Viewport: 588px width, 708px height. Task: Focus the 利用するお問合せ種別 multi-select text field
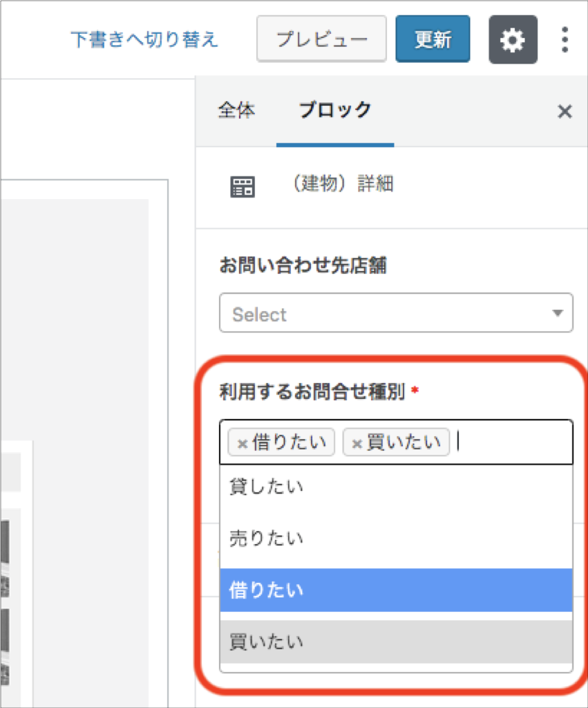coord(511,442)
